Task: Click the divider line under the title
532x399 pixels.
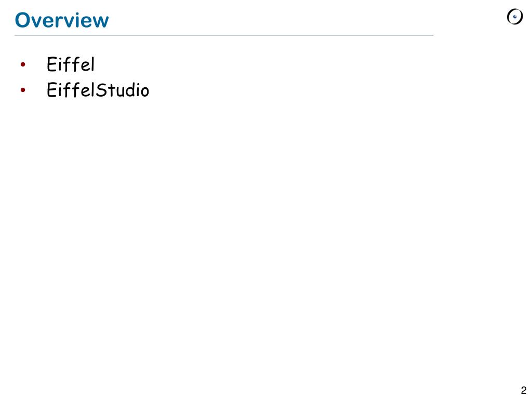Action: [x=224, y=35]
